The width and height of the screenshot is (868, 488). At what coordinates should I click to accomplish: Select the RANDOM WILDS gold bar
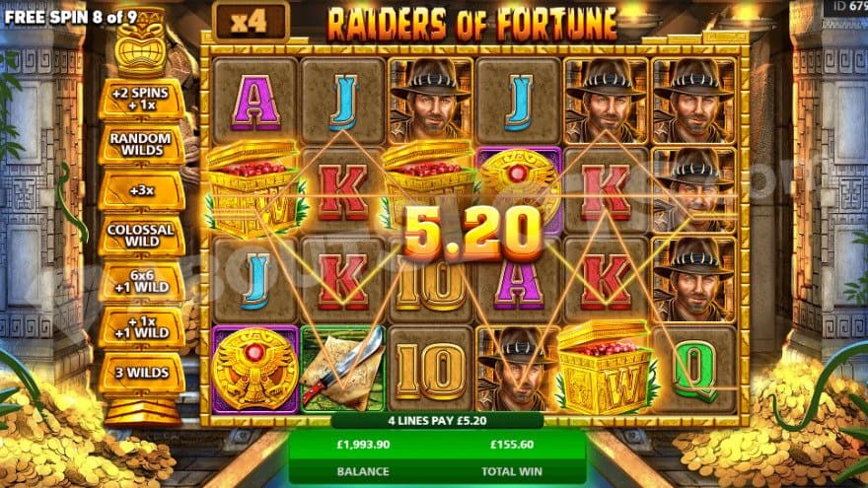(142, 145)
